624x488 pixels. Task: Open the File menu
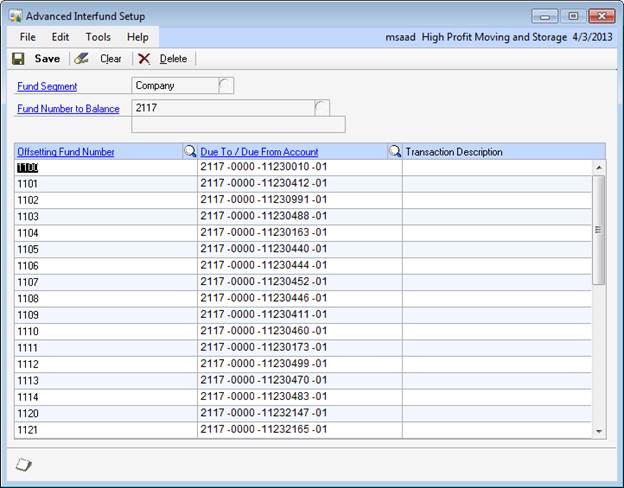click(28, 37)
